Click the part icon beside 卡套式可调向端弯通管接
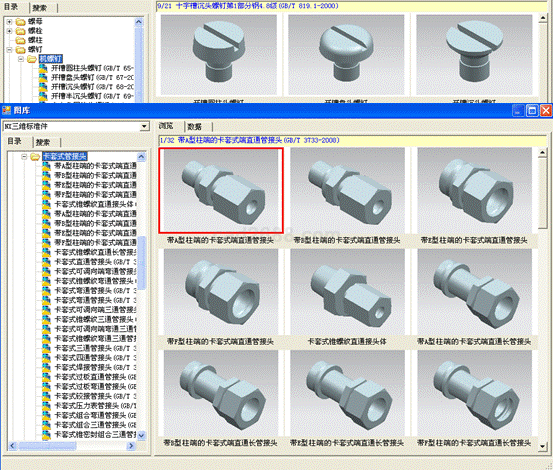553x470 pixels. coord(46,271)
